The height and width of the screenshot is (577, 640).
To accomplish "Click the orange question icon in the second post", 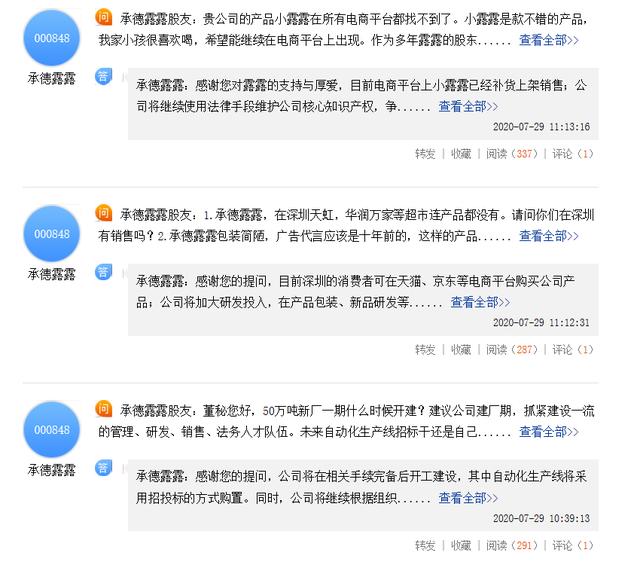I will point(104,213).
